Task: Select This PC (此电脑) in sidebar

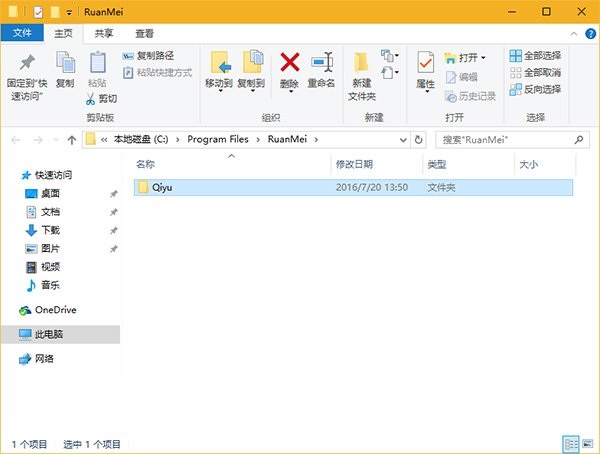Action: click(60, 334)
